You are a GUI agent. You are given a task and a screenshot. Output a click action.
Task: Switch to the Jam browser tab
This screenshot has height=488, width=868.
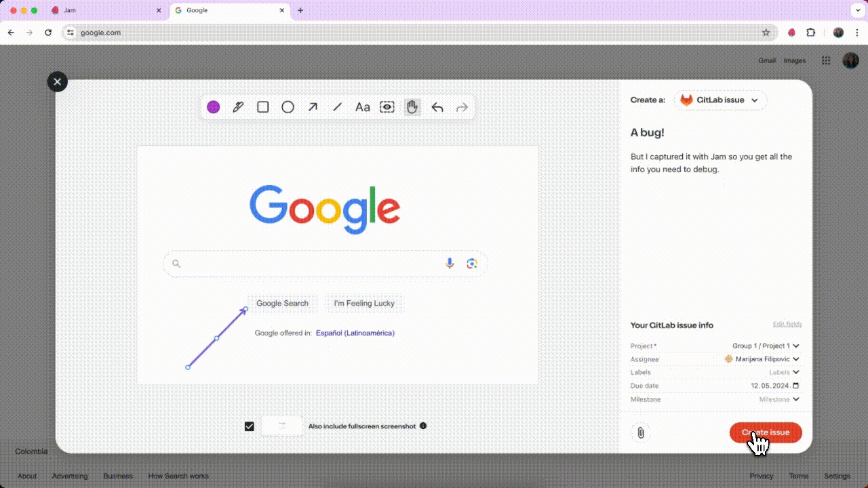click(x=106, y=11)
